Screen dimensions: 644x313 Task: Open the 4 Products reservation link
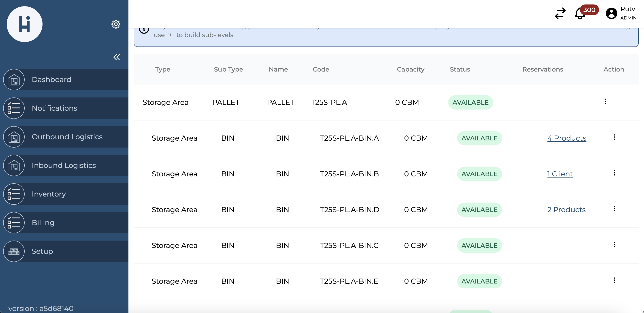tap(567, 138)
